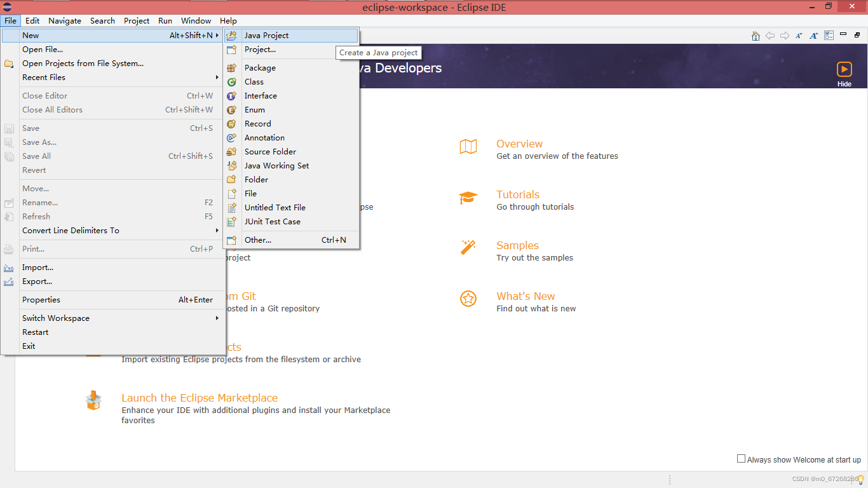Select File in New submenu
Image resolution: width=868 pixels, height=488 pixels.
292,194
